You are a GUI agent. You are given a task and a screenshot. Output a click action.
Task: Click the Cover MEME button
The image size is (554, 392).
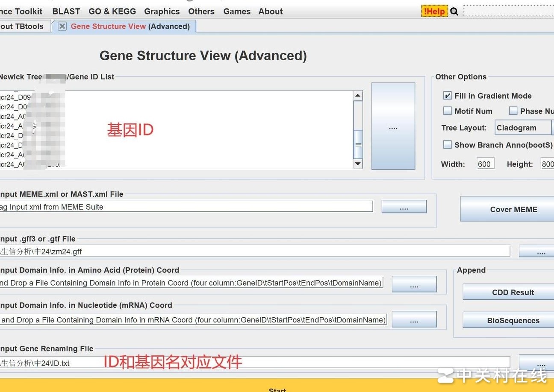pos(513,209)
